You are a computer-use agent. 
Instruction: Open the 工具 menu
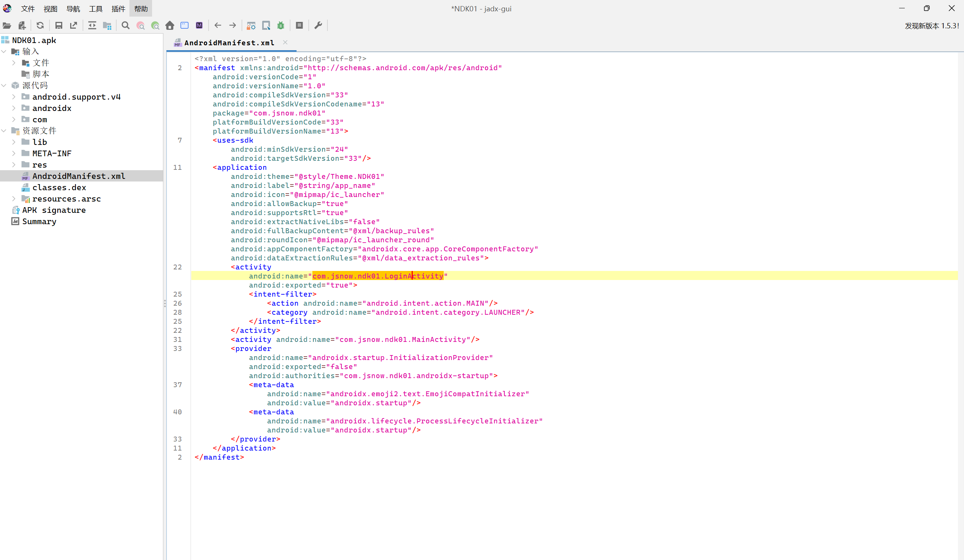coord(95,9)
